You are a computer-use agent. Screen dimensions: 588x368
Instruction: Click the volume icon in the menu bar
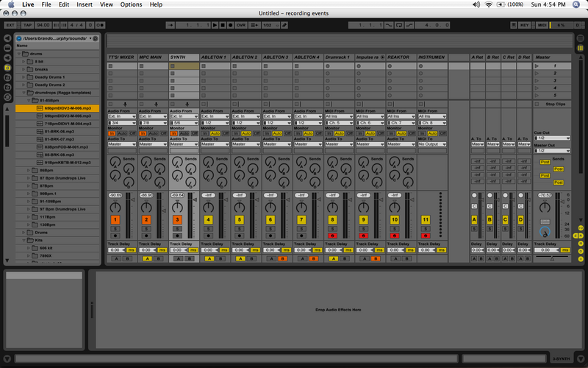[x=476, y=4]
